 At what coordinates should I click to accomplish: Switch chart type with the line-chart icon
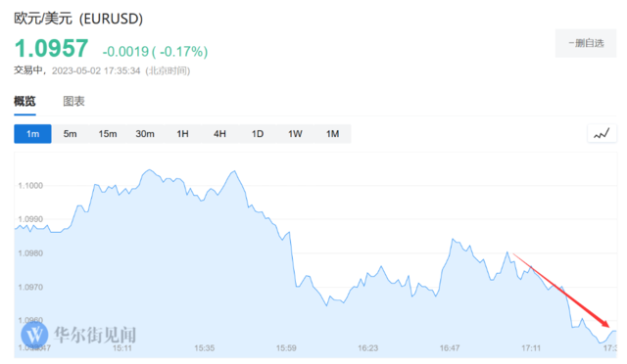coord(602,133)
